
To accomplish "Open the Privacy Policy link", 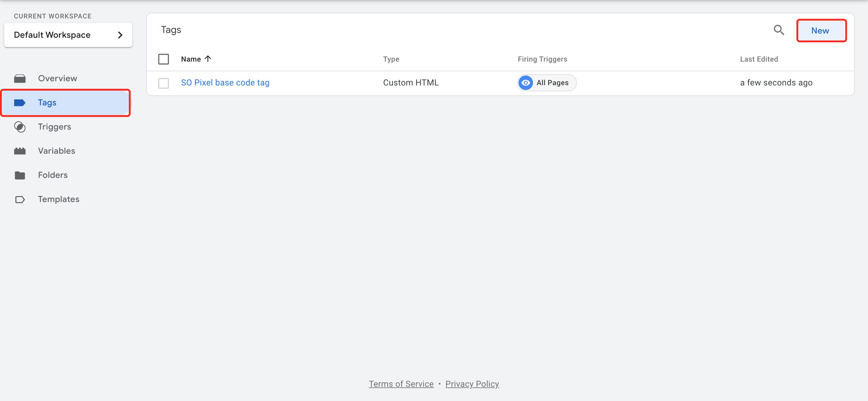I will 472,384.
